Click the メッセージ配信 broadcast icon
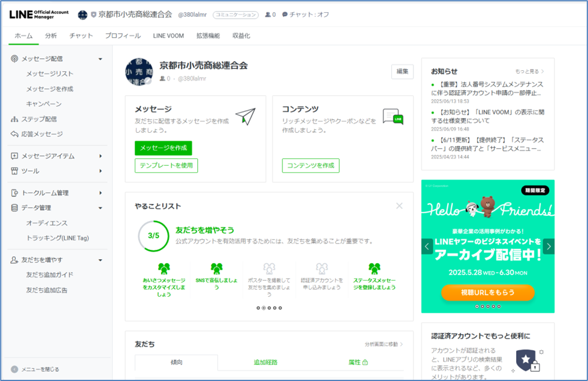Image resolution: width=588 pixels, height=381 pixels. pyautogui.click(x=14, y=59)
